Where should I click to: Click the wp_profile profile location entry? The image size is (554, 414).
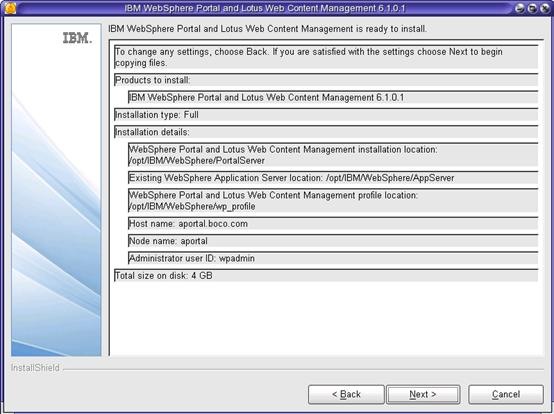pos(333,201)
